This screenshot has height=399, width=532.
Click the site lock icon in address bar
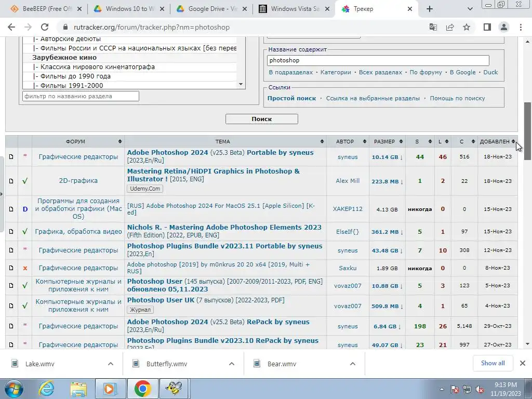65,27
